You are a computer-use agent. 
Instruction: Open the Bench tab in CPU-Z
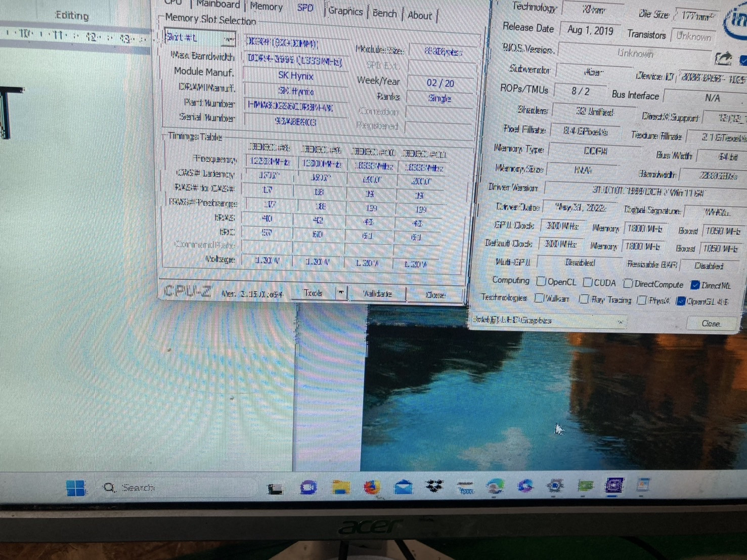[x=384, y=13]
